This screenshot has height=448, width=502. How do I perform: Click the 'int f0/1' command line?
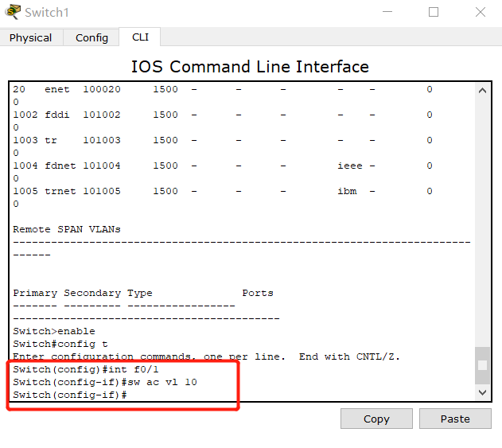(x=86, y=369)
